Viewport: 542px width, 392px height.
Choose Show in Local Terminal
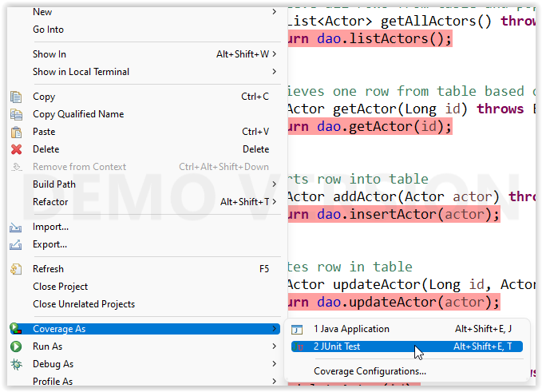(81, 72)
